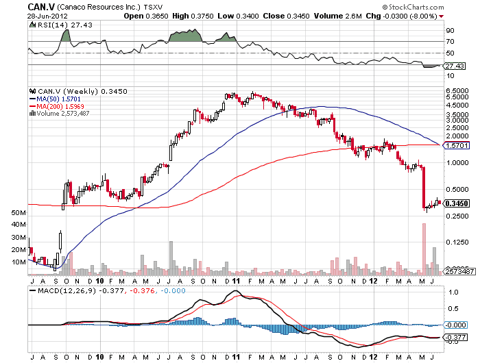Click the blue -0.000 MACD legend value
The height and width of the screenshot is (363, 480).
pos(173,291)
